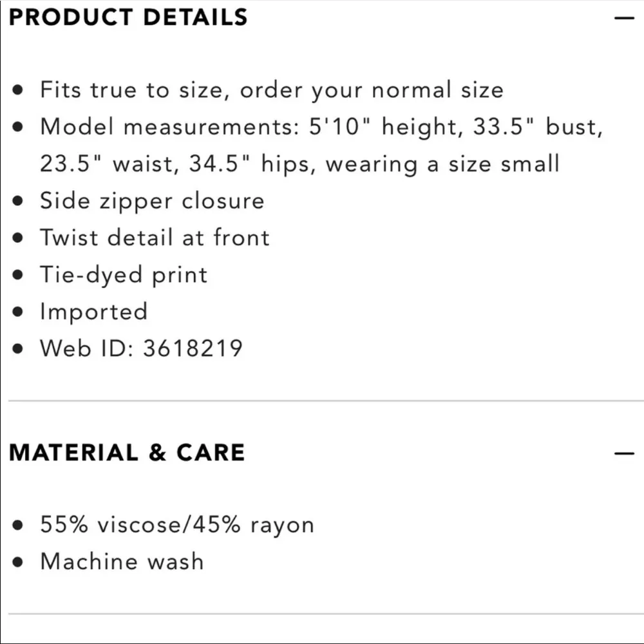This screenshot has width=644, height=644.
Task: Click the bullet beside 'Side zipper closure'
Action: pyautogui.click(x=19, y=202)
